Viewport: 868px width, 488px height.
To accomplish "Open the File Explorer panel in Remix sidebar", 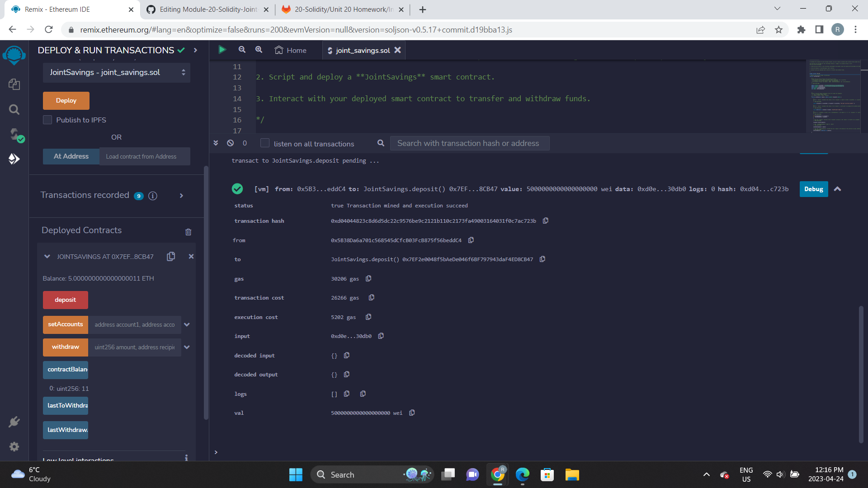I will point(14,84).
